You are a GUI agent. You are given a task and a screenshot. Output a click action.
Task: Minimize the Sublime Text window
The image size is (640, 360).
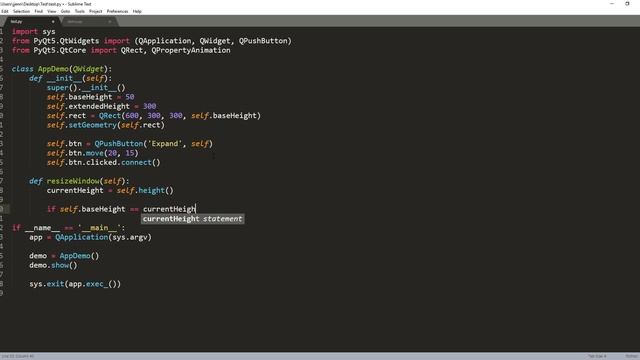point(611,4)
